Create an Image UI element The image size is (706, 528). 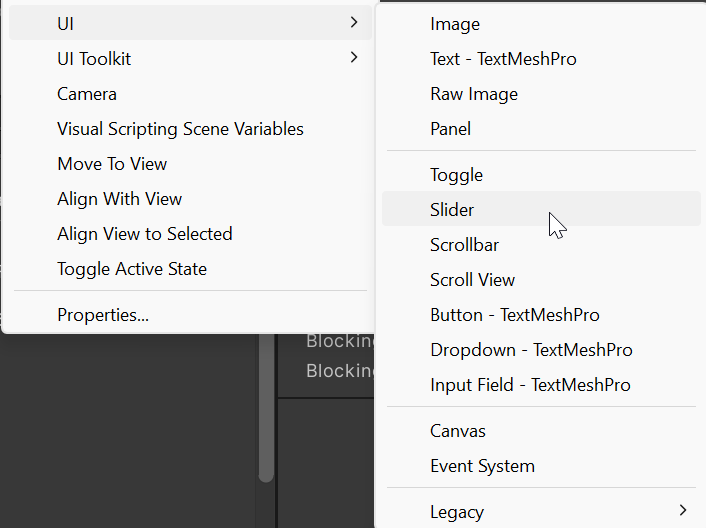[541, 24]
